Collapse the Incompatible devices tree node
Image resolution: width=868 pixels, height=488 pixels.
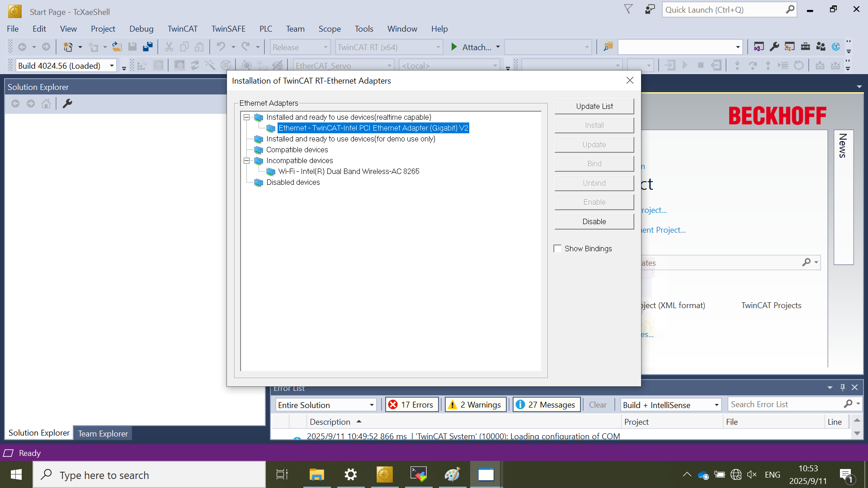[246, 160]
